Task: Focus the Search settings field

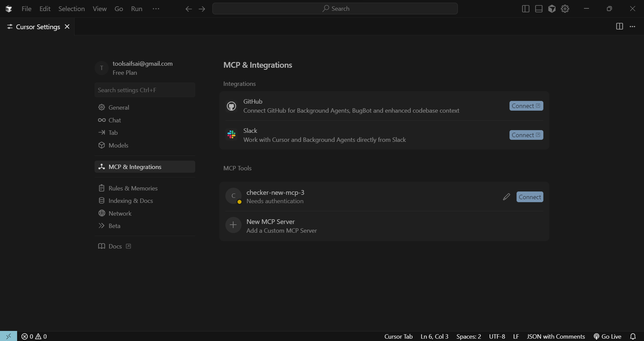Action: click(145, 90)
